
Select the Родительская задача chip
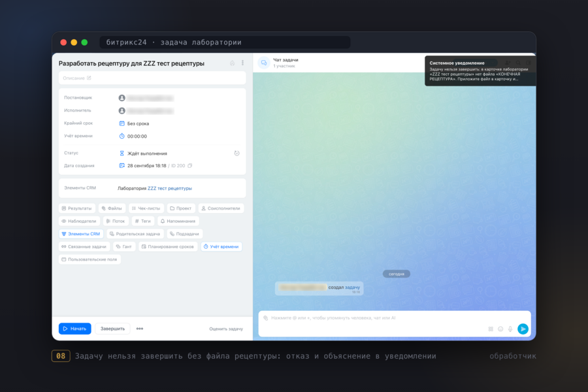(x=135, y=234)
